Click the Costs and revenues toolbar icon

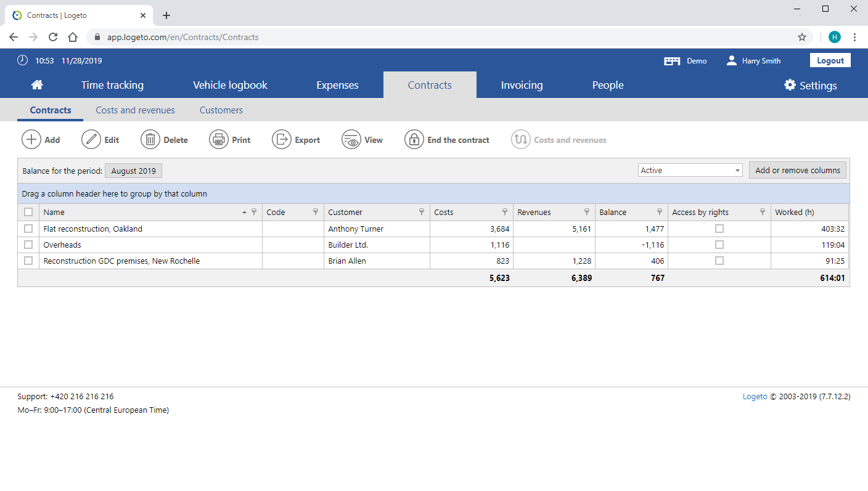pyautogui.click(x=521, y=140)
